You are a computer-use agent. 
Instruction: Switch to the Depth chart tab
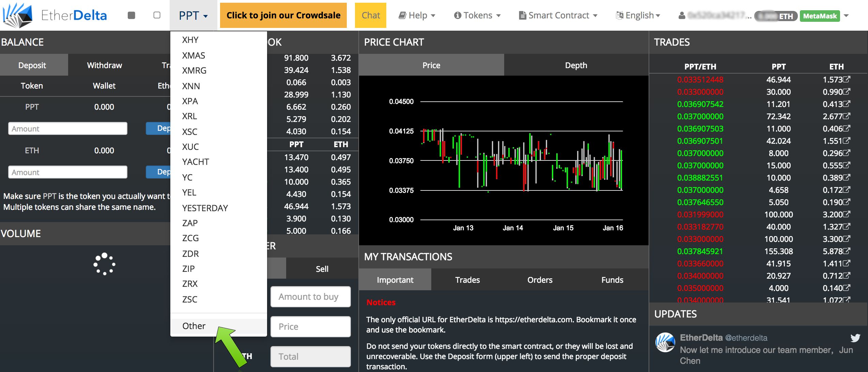pyautogui.click(x=576, y=65)
